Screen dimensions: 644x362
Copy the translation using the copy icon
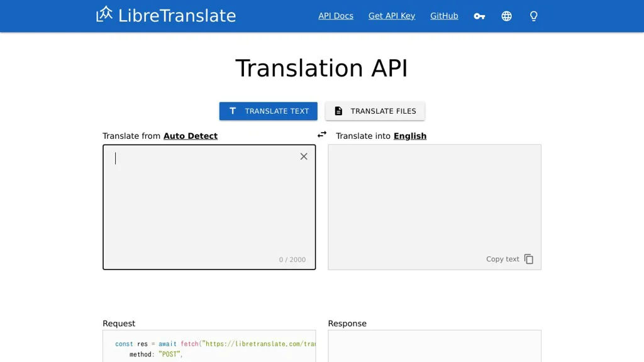(528, 258)
